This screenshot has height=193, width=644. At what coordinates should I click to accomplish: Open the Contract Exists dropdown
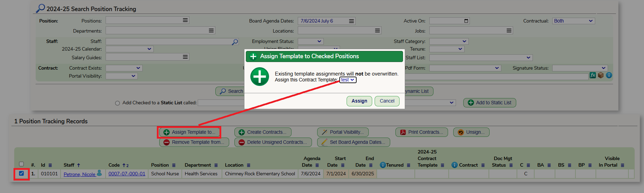pyautogui.click(x=124, y=68)
